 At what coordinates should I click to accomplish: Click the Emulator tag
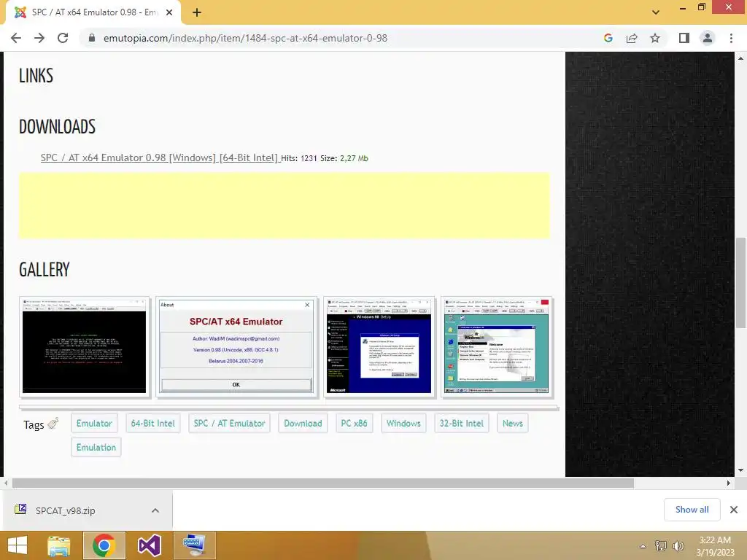tap(94, 424)
